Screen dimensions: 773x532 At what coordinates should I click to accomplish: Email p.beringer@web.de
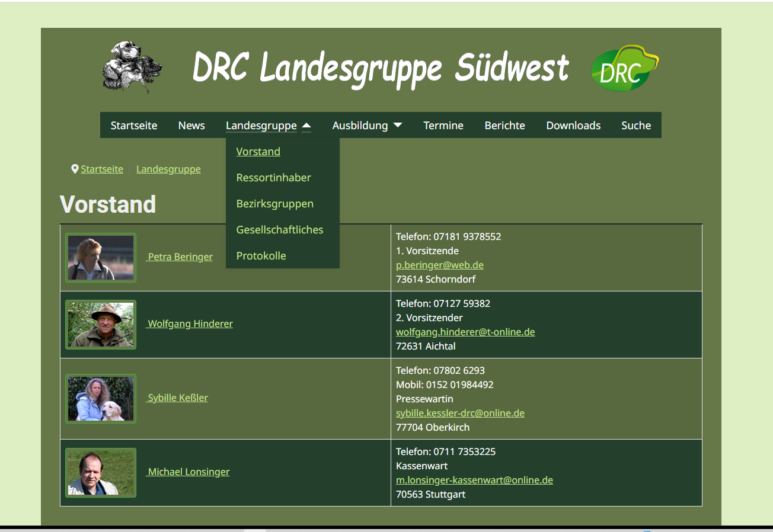tap(440, 265)
